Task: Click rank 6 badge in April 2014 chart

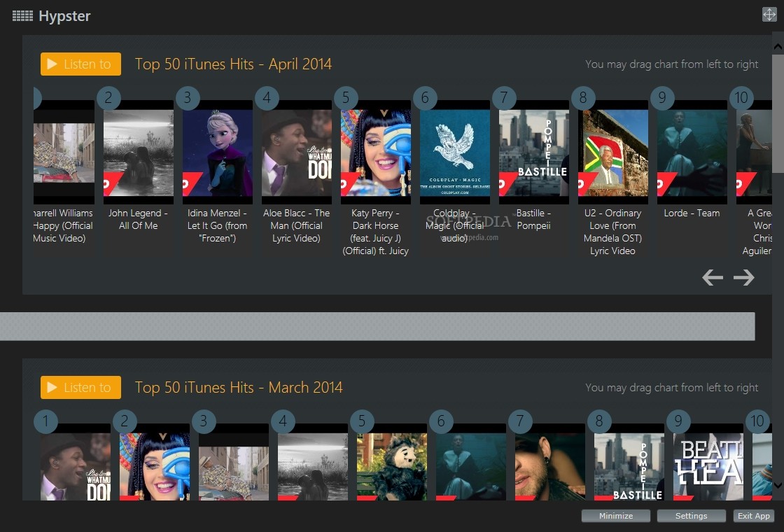Action: [x=425, y=97]
